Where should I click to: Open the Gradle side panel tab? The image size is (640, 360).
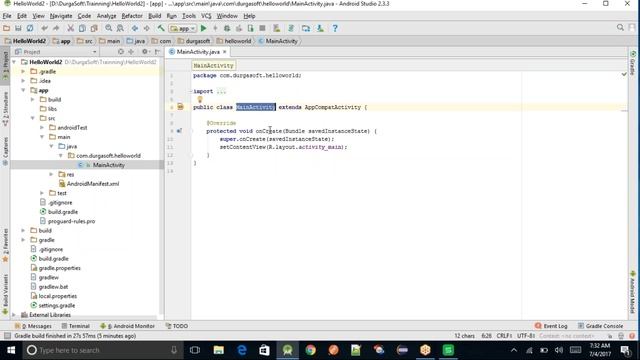[x=633, y=63]
